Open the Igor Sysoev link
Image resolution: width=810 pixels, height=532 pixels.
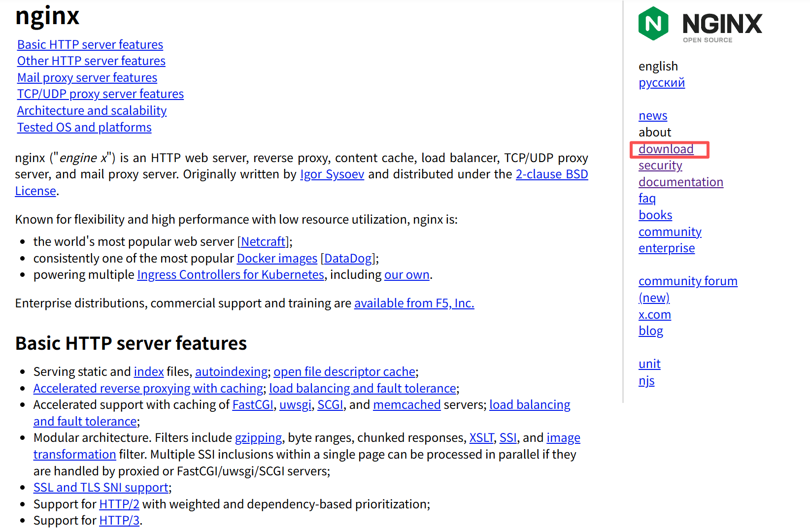click(332, 174)
